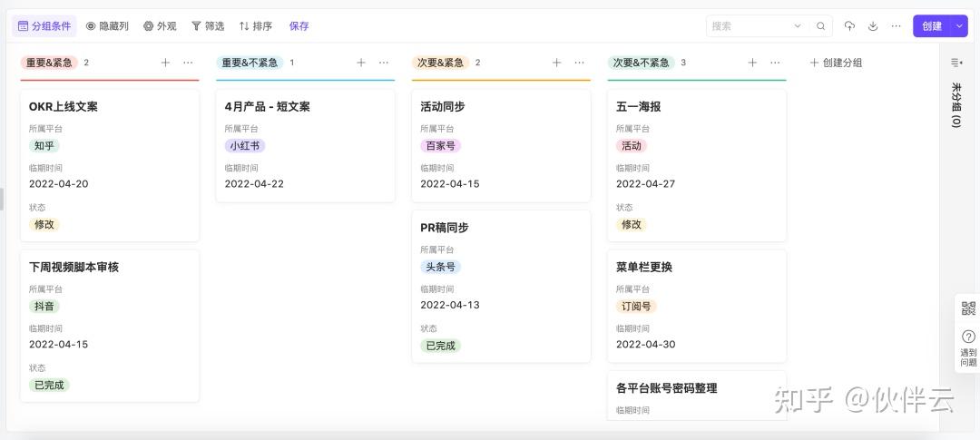980x440 pixels.
Task: Open the top toolbar more options ellipsis
Action: point(897,26)
